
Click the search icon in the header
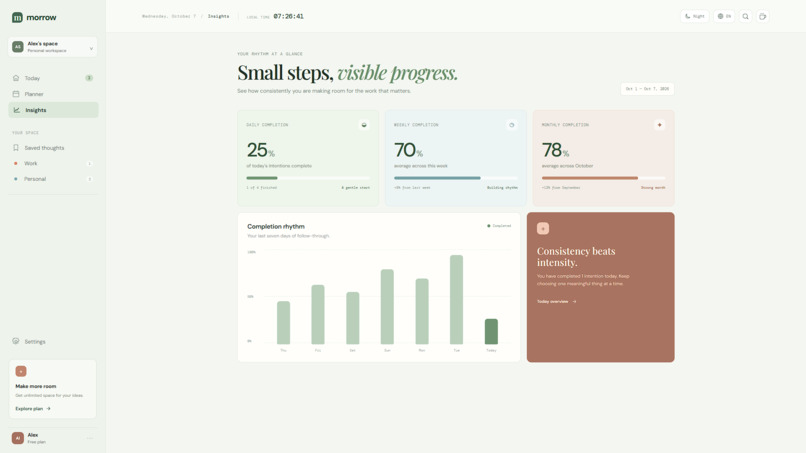745,16
